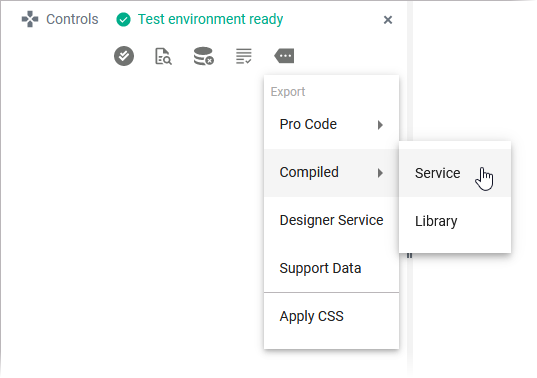Grab the panel splitter handle
This screenshot has width=537, height=378.
[409, 255]
